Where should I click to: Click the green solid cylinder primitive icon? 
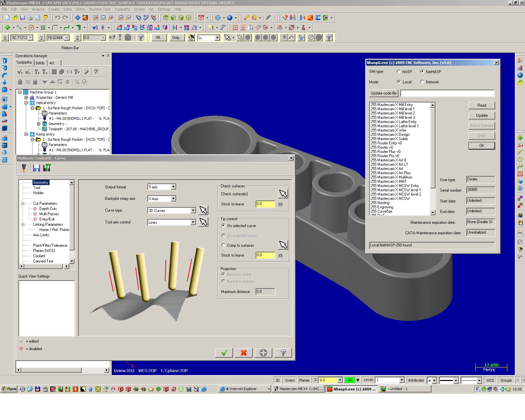(78, 28)
